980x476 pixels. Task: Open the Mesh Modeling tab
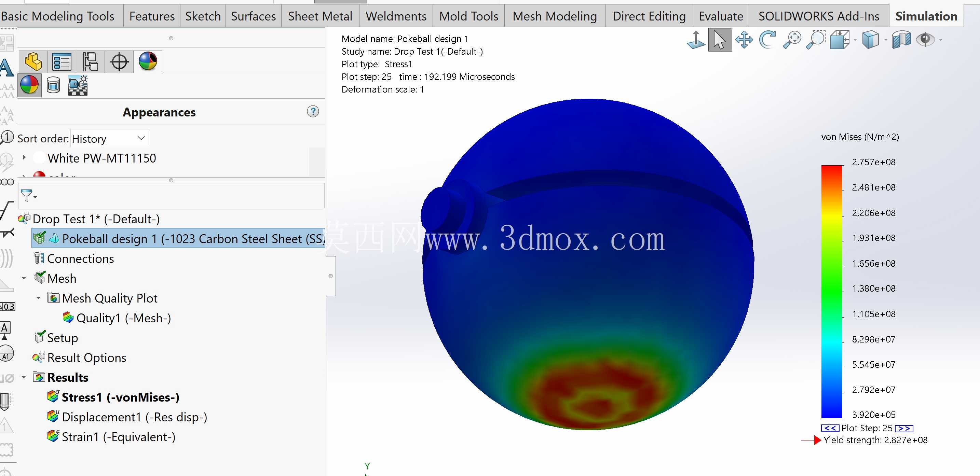(x=555, y=16)
